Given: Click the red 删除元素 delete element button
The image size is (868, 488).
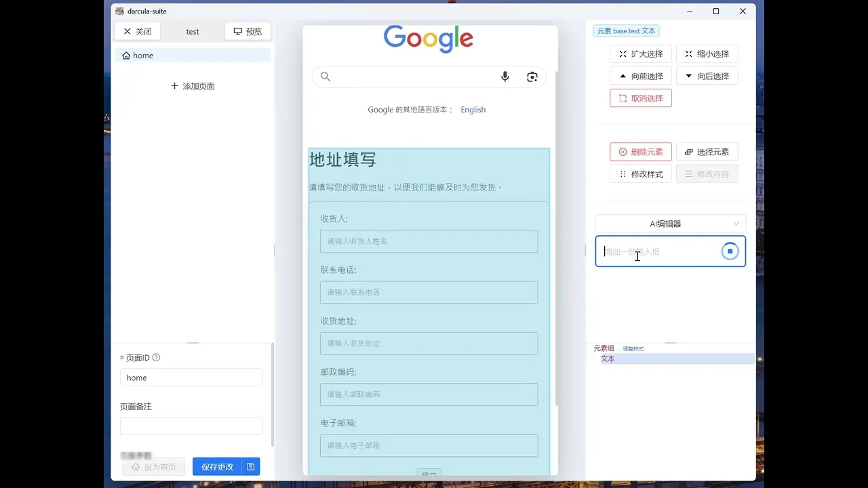Looking at the screenshot, I should [641, 152].
